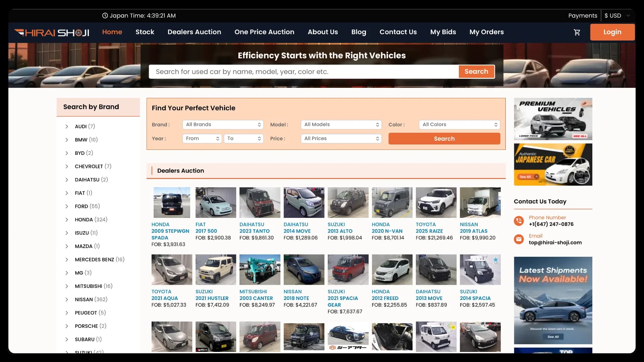Viewport: 644px width, 362px height.
Task: Open Dealers Auction in navigation bar
Action: click(x=194, y=32)
